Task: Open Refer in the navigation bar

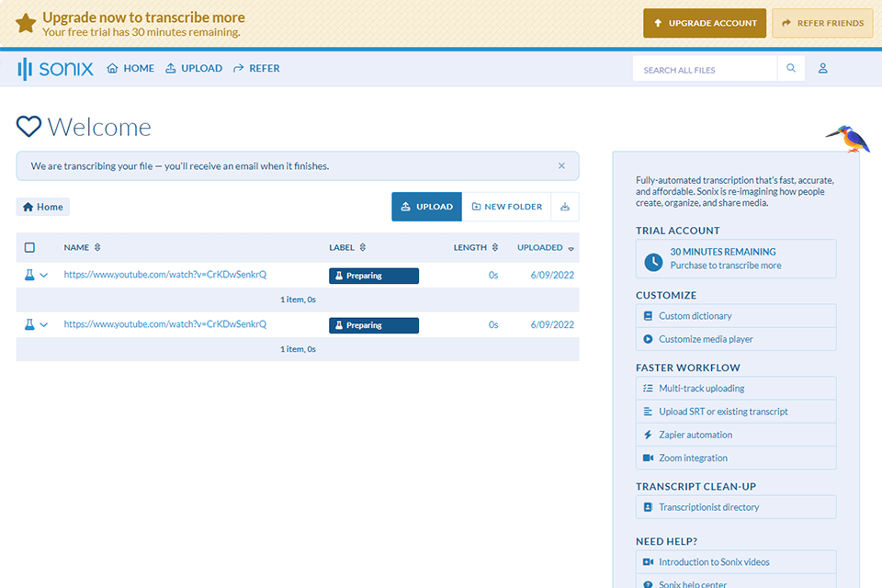Action: [256, 69]
